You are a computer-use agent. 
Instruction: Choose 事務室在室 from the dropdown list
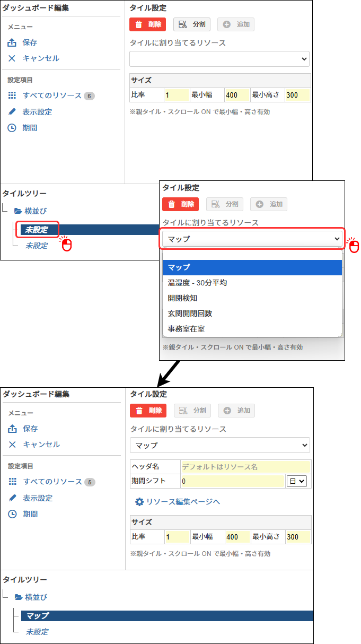point(252,329)
